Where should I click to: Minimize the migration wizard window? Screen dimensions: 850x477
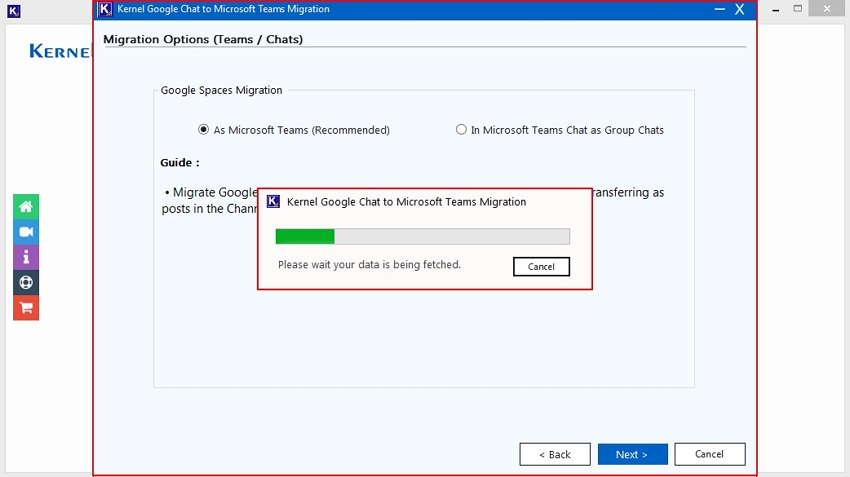(x=719, y=9)
